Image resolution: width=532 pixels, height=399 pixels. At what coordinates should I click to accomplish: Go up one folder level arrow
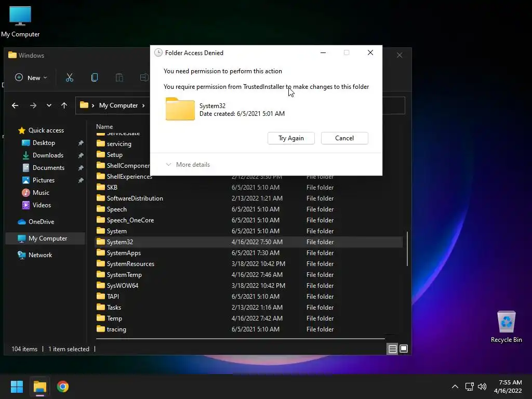(x=64, y=105)
